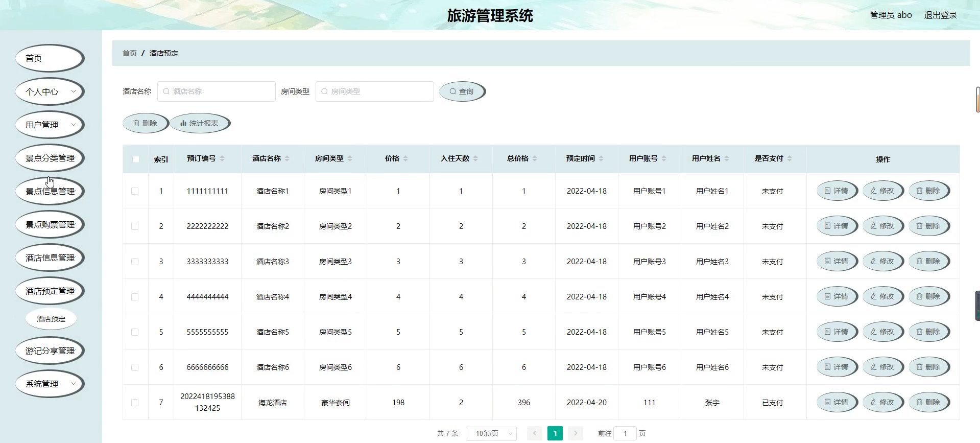The height and width of the screenshot is (443, 980).
Task: Collapse the 酒店预定管理 sidebar menu
Action: pos(50,291)
